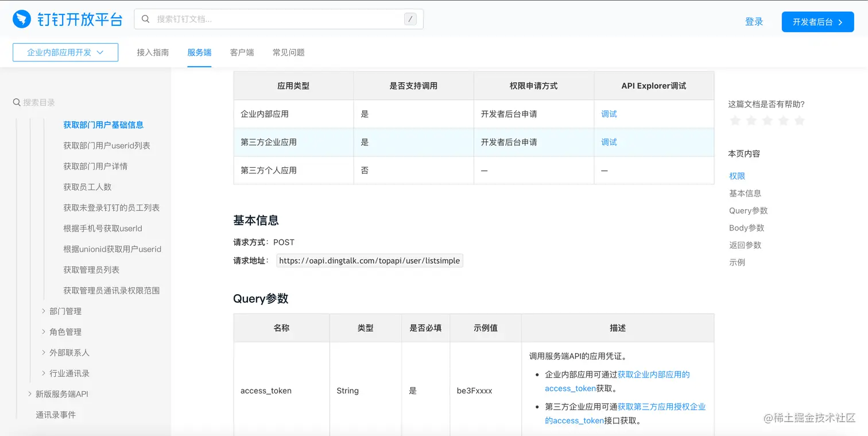Click the String type cell
Viewport: 868px width, 436px height.
point(366,391)
